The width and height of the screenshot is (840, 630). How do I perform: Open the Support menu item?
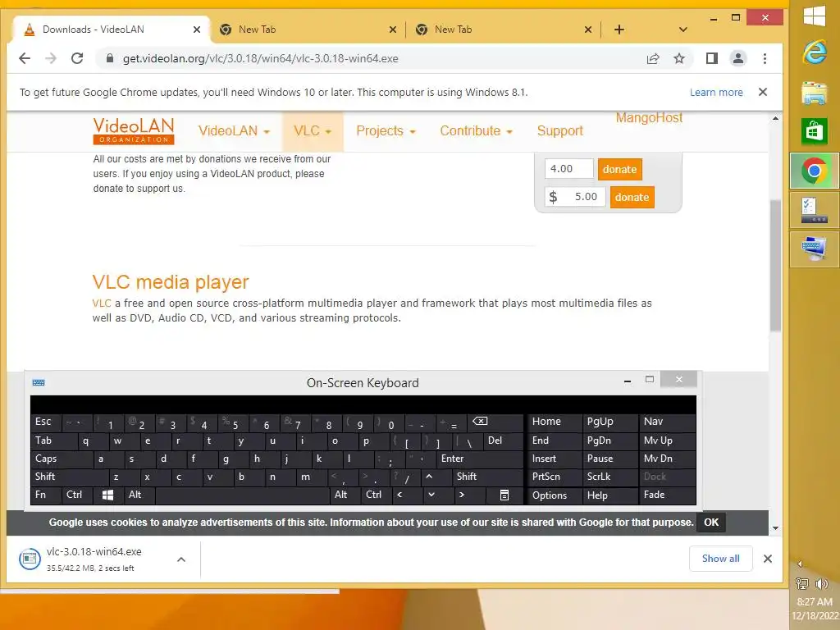tap(559, 130)
